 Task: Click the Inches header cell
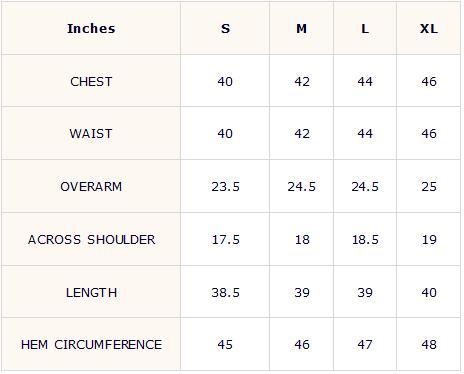coord(91,29)
